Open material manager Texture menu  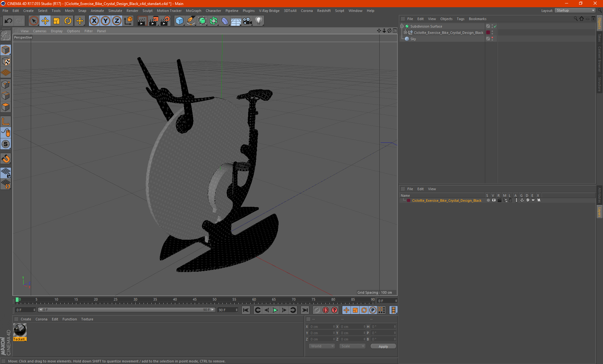(87, 319)
